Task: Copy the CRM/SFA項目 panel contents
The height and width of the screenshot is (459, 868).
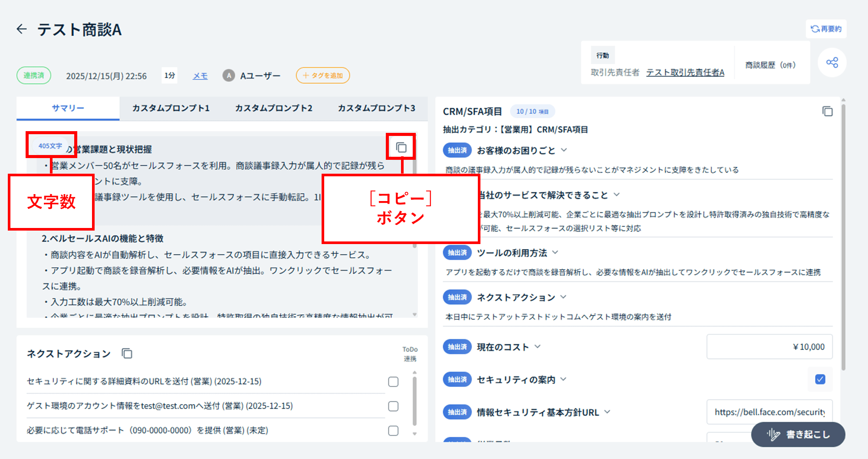Action: click(x=827, y=112)
